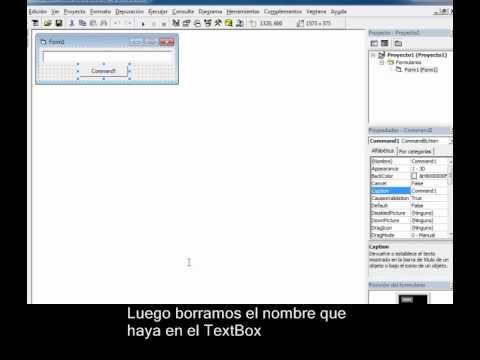Image resolution: width=480 pixels, height=360 pixels.
Task: Open the Command1 CommandButton object dropdown
Action: coord(451,141)
